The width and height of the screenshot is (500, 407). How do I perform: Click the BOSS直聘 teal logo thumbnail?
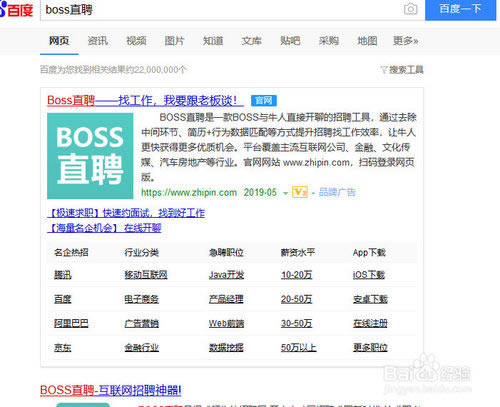pyautogui.click(x=90, y=156)
